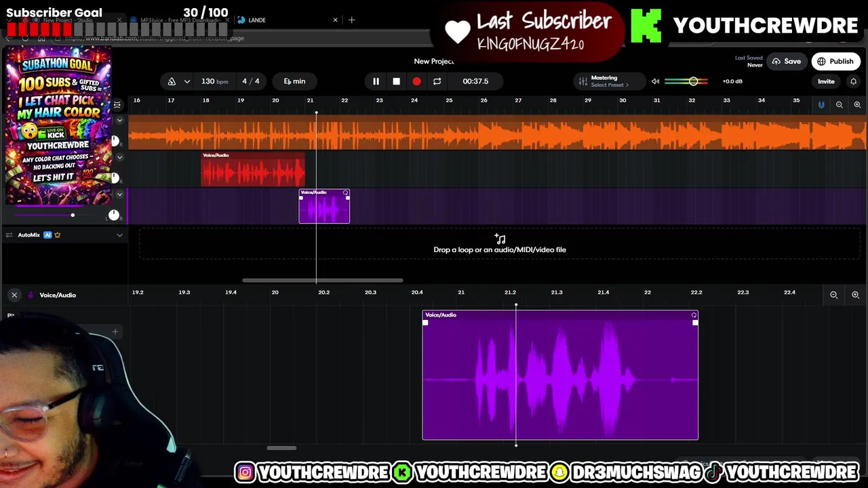Viewport: 868px width, 488px height.
Task: Click editor horizontal scrollbar
Action: pos(281,448)
